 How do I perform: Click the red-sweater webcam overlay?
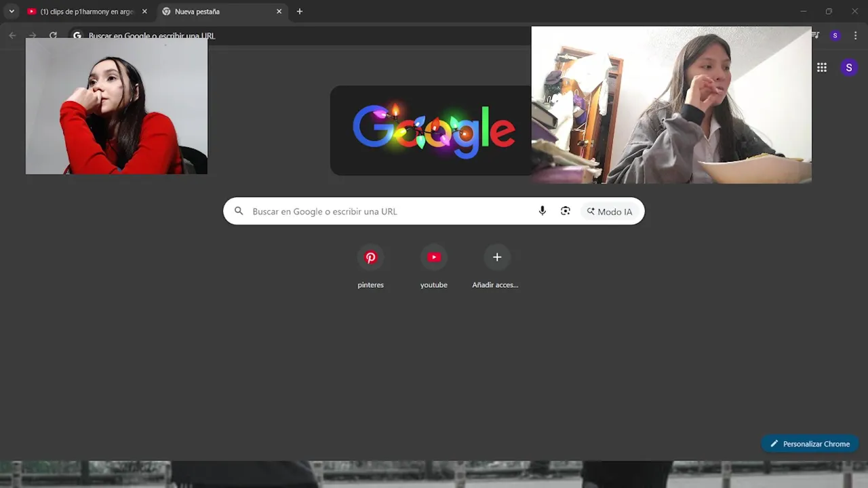point(117,106)
